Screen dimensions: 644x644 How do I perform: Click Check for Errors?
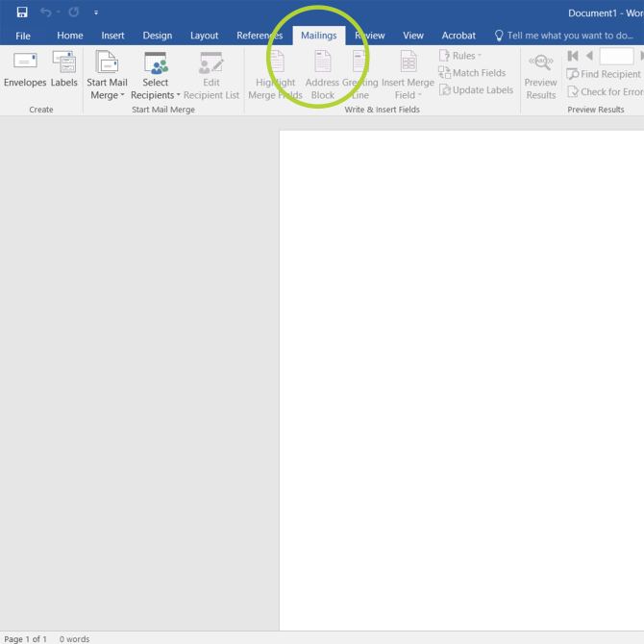point(605,91)
